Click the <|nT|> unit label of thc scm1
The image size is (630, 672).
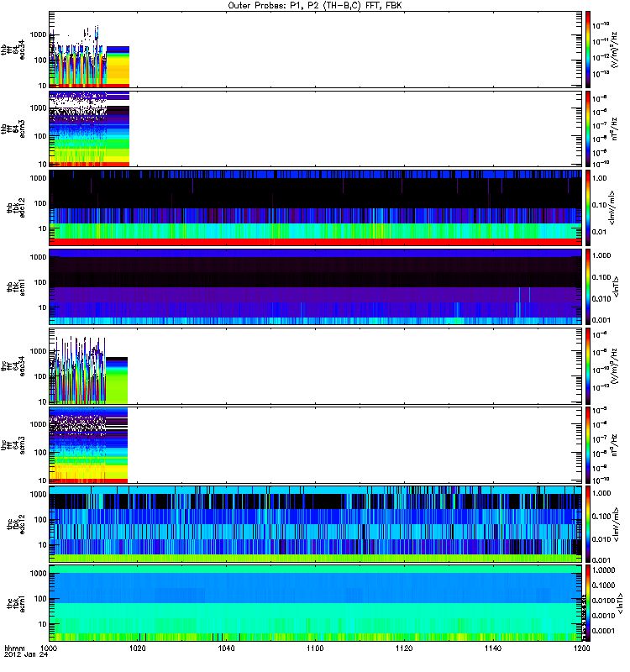tap(620, 603)
